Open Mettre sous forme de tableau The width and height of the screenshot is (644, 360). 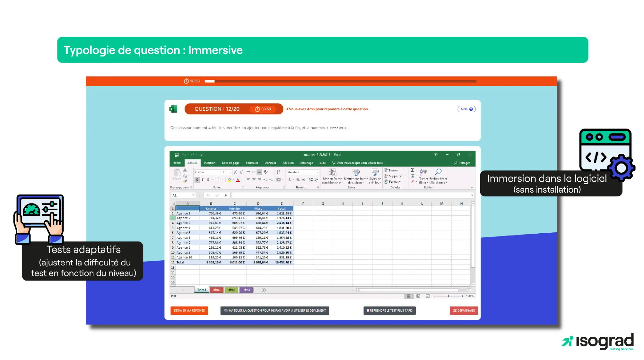[x=356, y=176]
